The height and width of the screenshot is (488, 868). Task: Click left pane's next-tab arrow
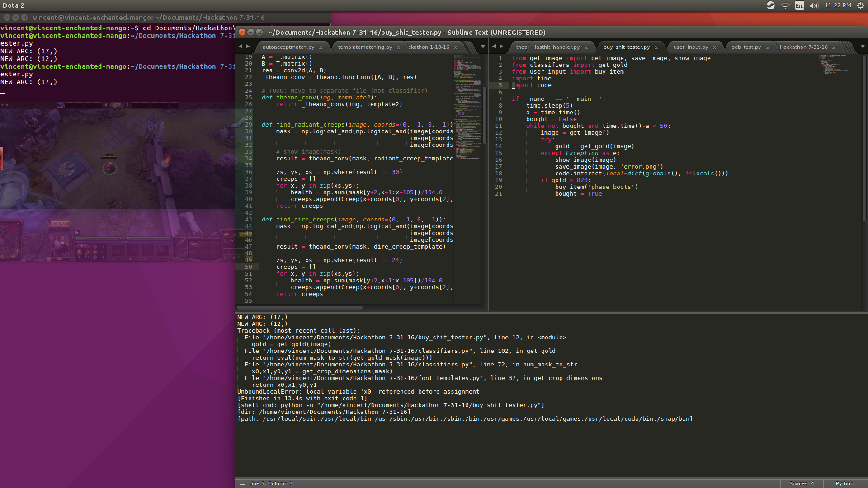pyautogui.click(x=248, y=46)
